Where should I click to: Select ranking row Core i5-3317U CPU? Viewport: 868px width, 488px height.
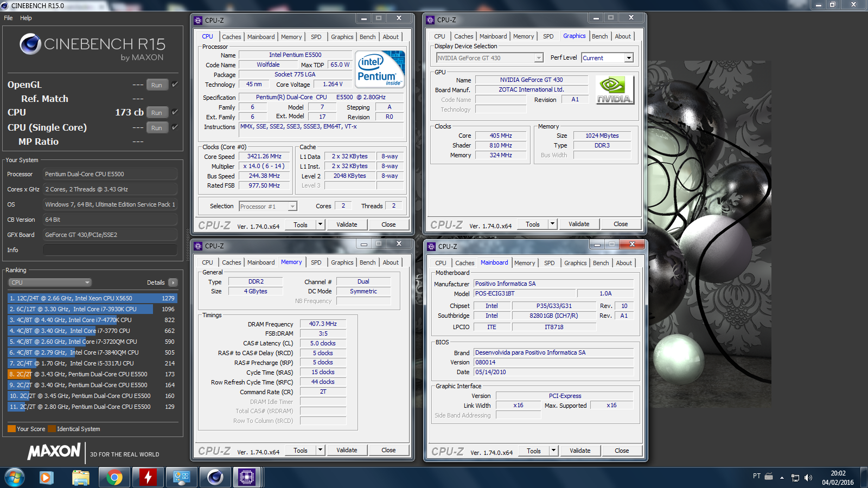point(92,363)
